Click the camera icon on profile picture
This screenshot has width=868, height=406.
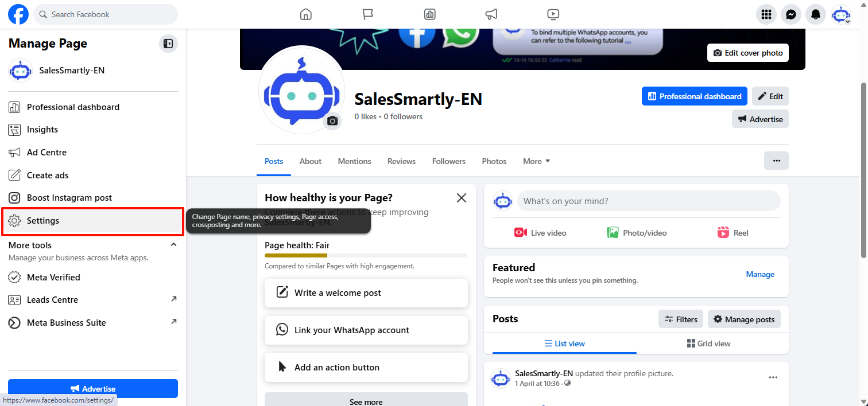tap(332, 121)
